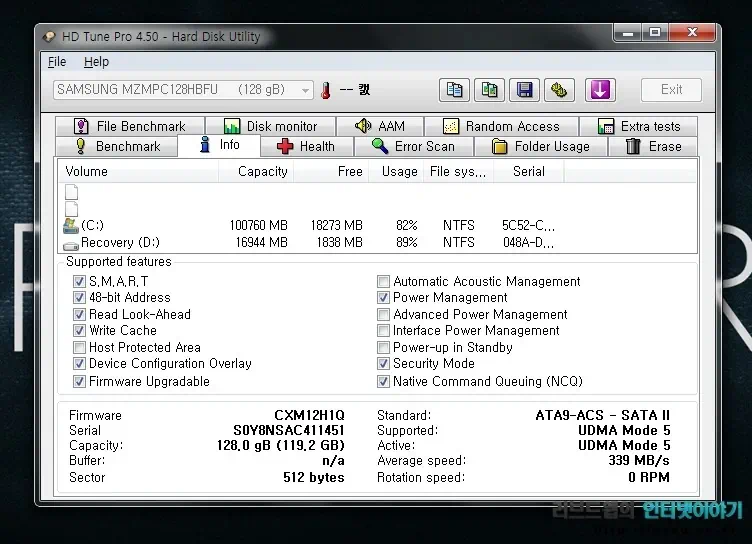Toggle the 48-bit Address checkbox
This screenshot has height=544, width=752.
(80, 297)
